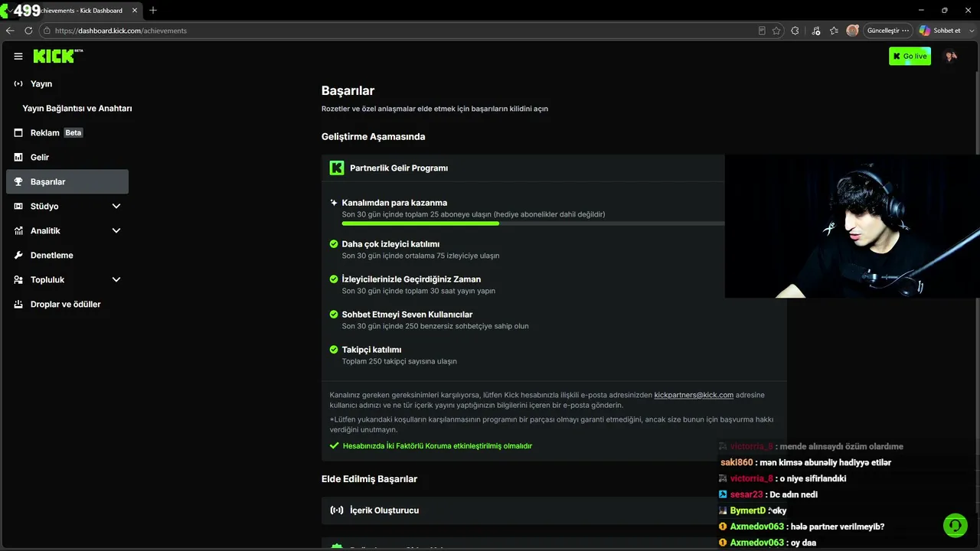Click the media control music icon
Viewport: 980px width, 551px height.
point(815,31)
